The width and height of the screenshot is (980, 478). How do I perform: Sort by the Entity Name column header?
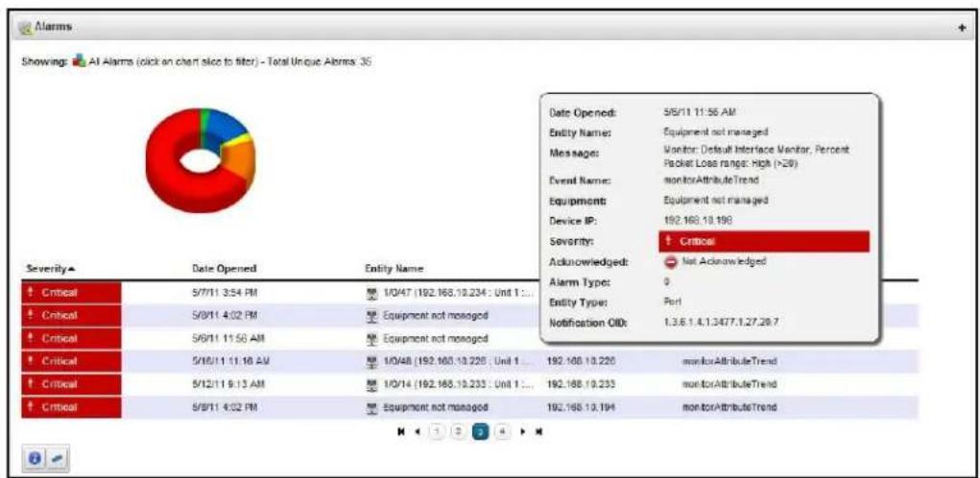point(394,268)
